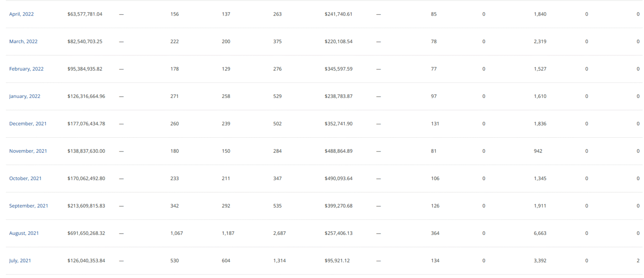The width and height of the screenshot is (644, 278).
Task: Go to the November, 2021 link
Action: click(x=28, y=151)
